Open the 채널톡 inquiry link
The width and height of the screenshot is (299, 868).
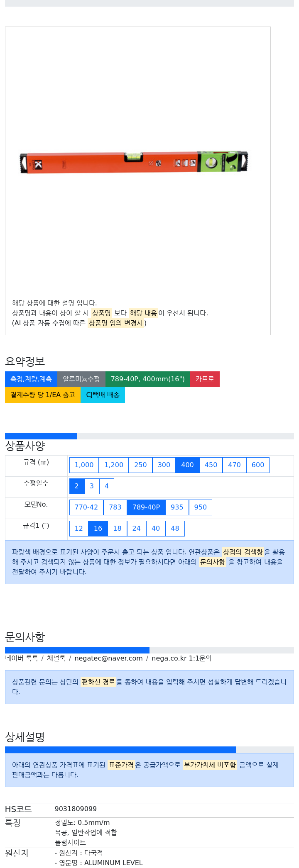[x=56, y=658]
